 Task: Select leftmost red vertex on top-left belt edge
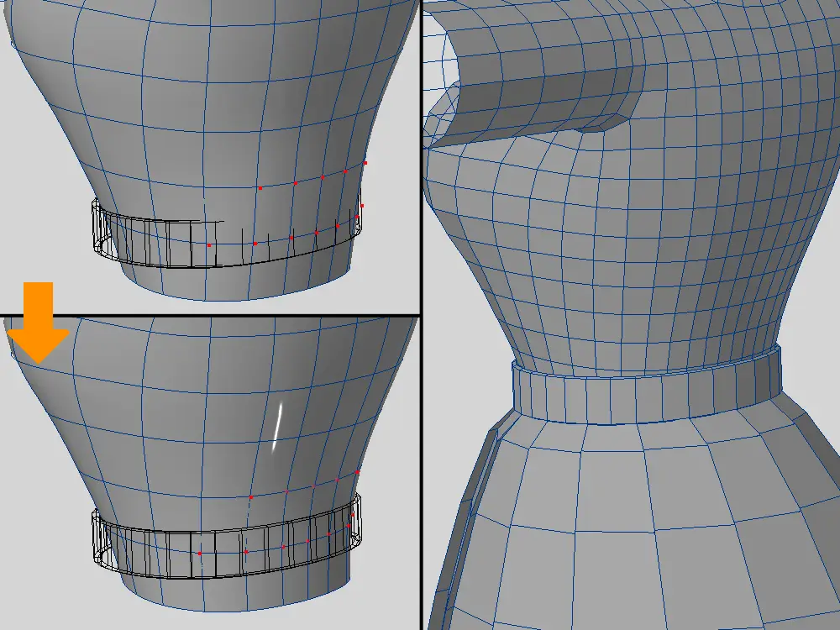(209, 244)
